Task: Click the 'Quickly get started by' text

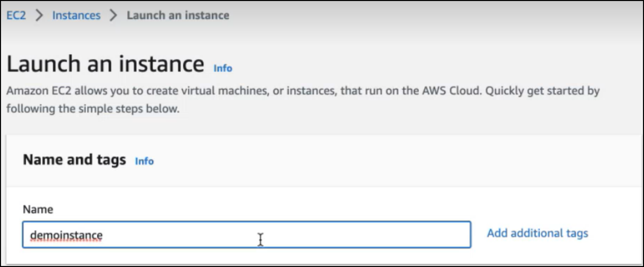Action: pos(543,91)
